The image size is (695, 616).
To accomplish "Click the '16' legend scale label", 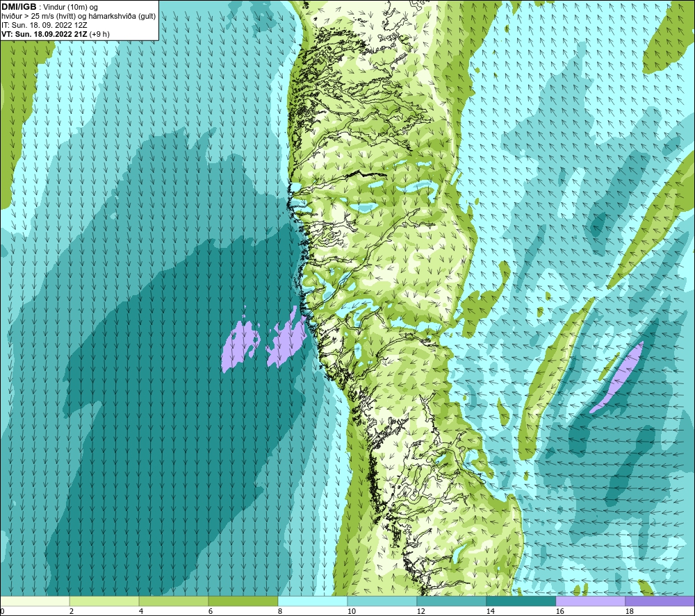I will pyautogui.click(x=559, y=611).
